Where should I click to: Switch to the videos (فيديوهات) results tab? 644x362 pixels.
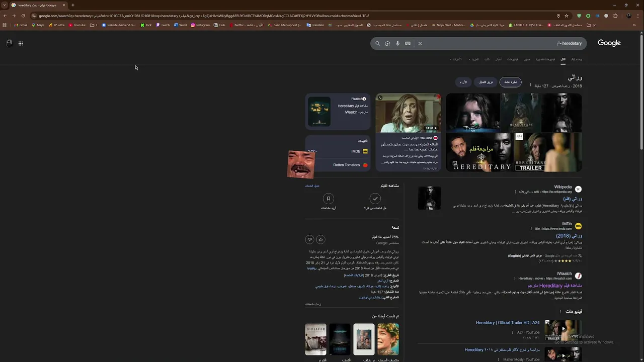pos(512,59)
